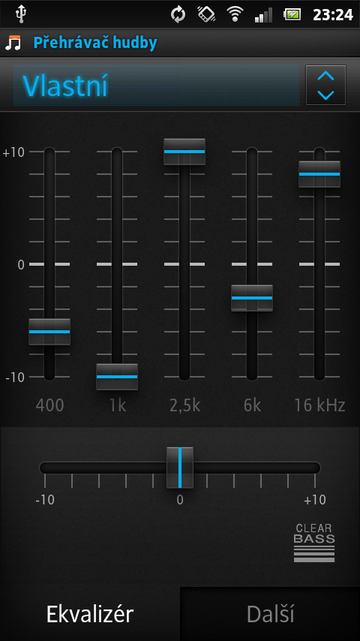Click the 400 frequency label
Image resolution: width=360 pixels, height=641 pixels.
point(50,406)
